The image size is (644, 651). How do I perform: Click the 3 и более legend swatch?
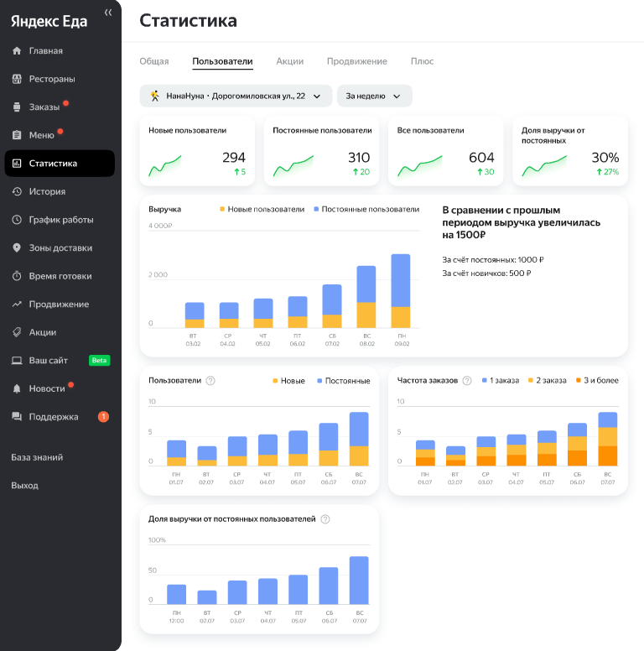coord(579,380)
